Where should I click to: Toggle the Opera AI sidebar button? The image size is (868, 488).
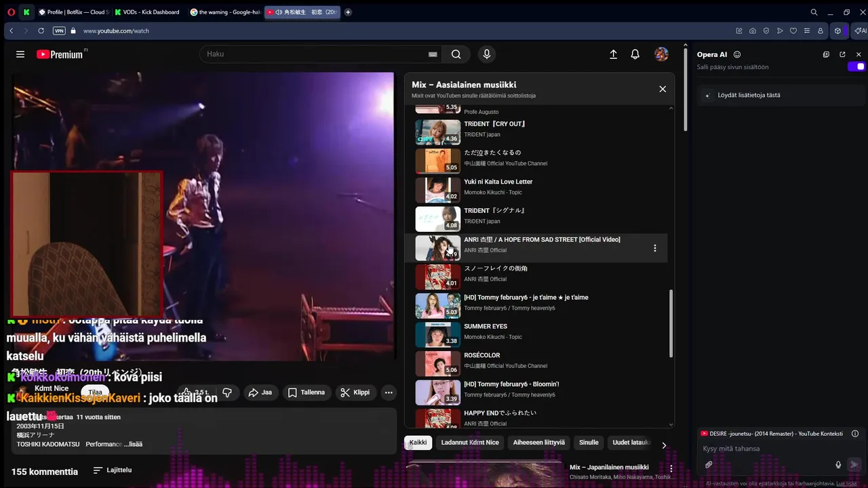(x=860, y=30)
